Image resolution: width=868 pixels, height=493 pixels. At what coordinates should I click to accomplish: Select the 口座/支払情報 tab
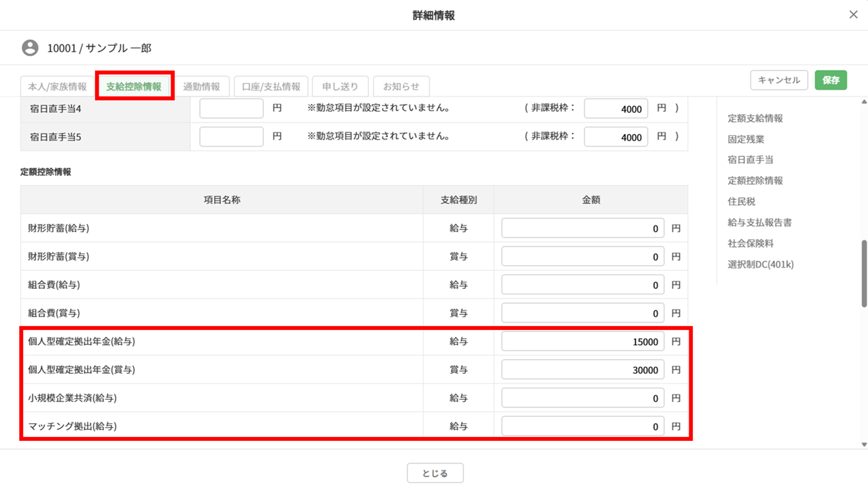(x=271, y=87)
